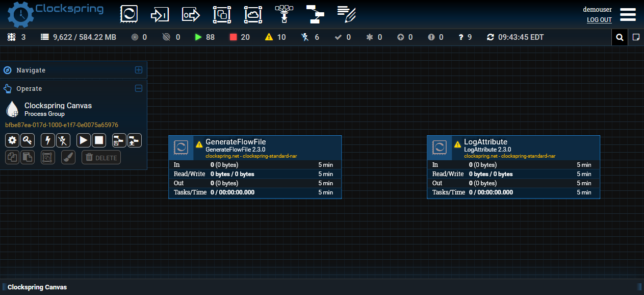This screenshot has width=644, height=295.
Task: Expand the Navigate panel
Action: [x=138, y=70]
